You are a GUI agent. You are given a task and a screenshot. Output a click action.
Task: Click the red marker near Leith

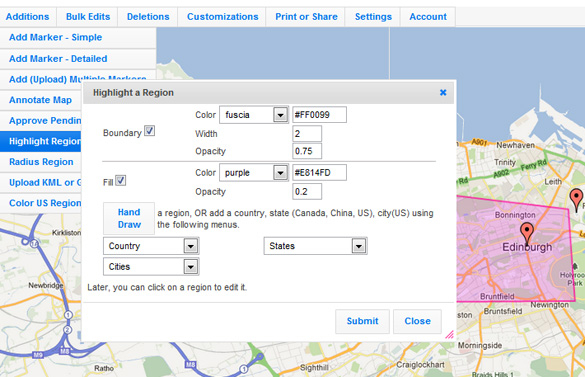[x=576, y=199]
